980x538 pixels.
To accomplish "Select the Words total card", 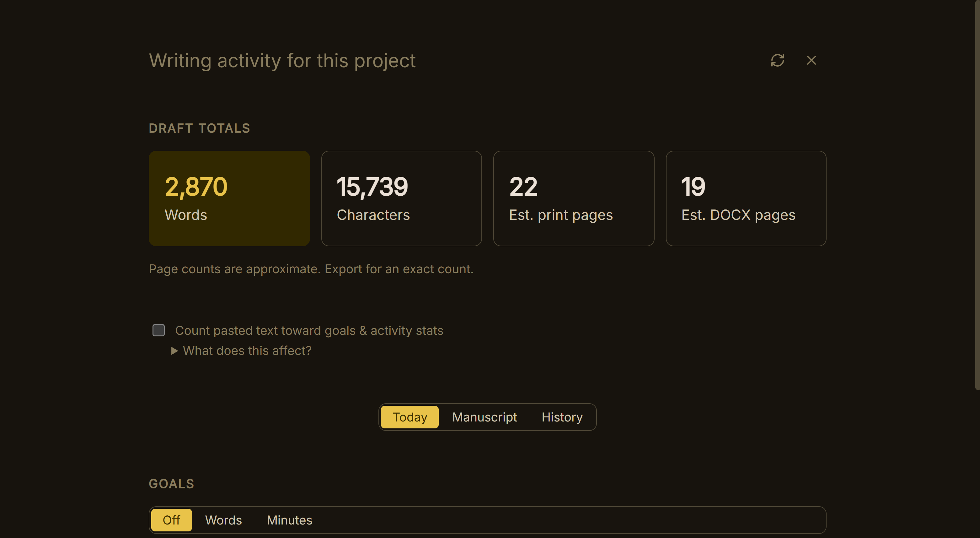I will click(229, 198).
